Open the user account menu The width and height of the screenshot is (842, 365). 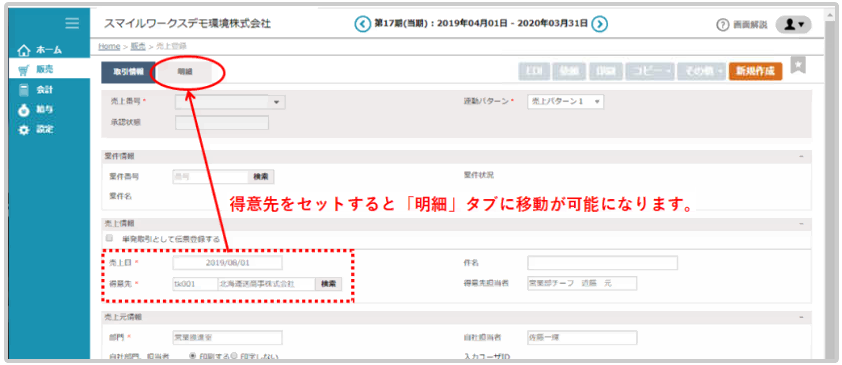tap(794, 25)
